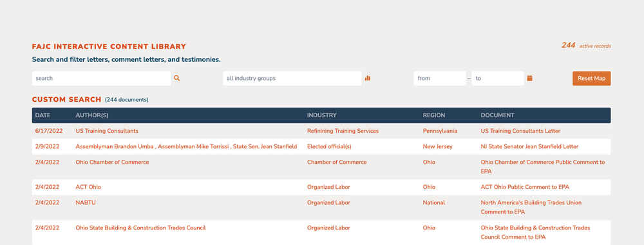The image size is (644, 245).
Task: Click the from date field
Action: (x=440, y=79)
